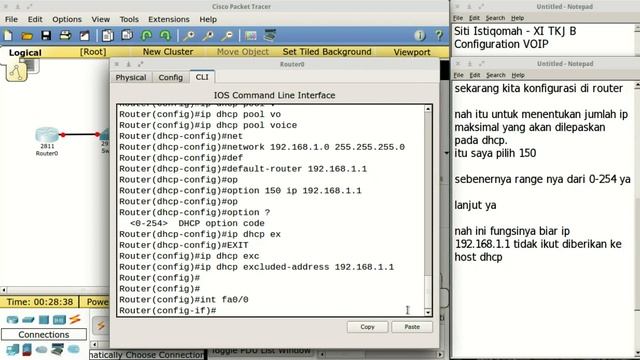This screenshot has height=360, width=640.
Task: Click Set Tiled Background
Action: [327, 52]
